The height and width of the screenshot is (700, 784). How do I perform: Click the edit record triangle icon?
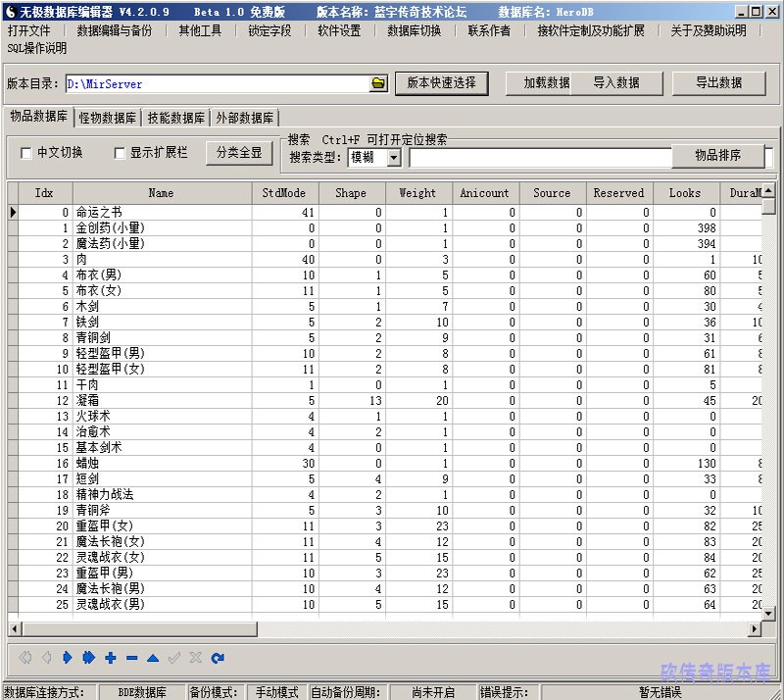pyautogui.click(x=153, y=658)
